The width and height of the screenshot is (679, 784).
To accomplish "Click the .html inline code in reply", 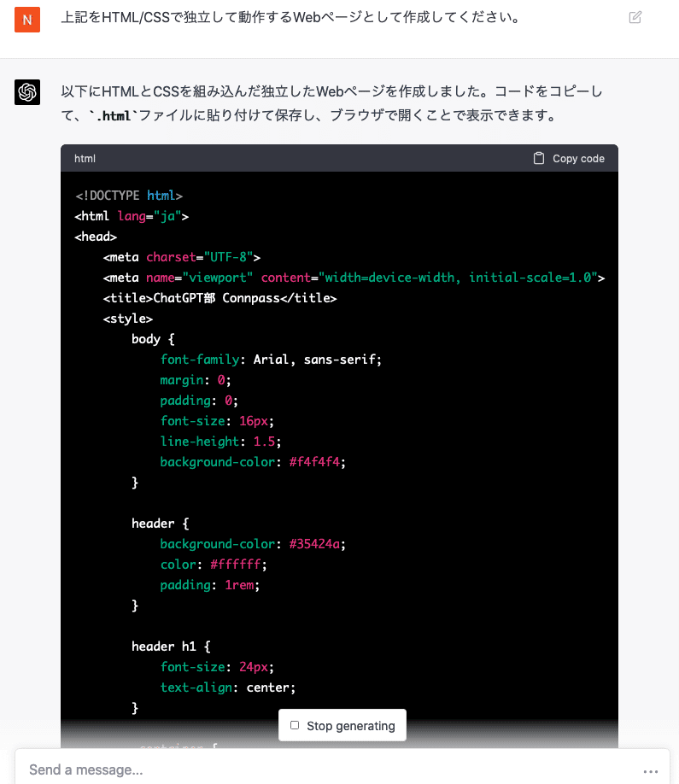I will (x=113, y=116).
